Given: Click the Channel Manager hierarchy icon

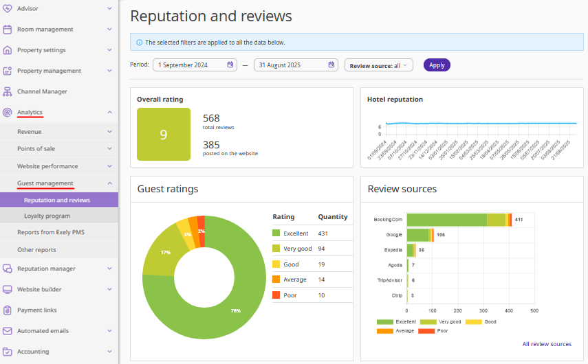Looking at the screenshot, I should click(8, 91).
